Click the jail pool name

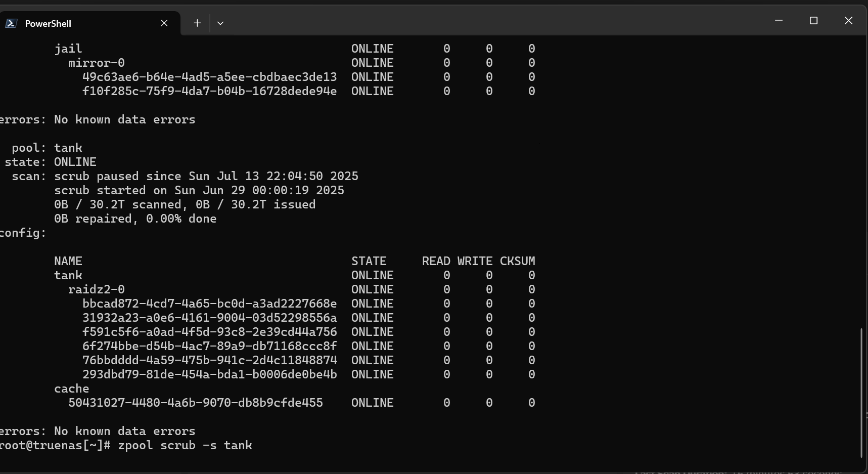(x=68, y=49)
